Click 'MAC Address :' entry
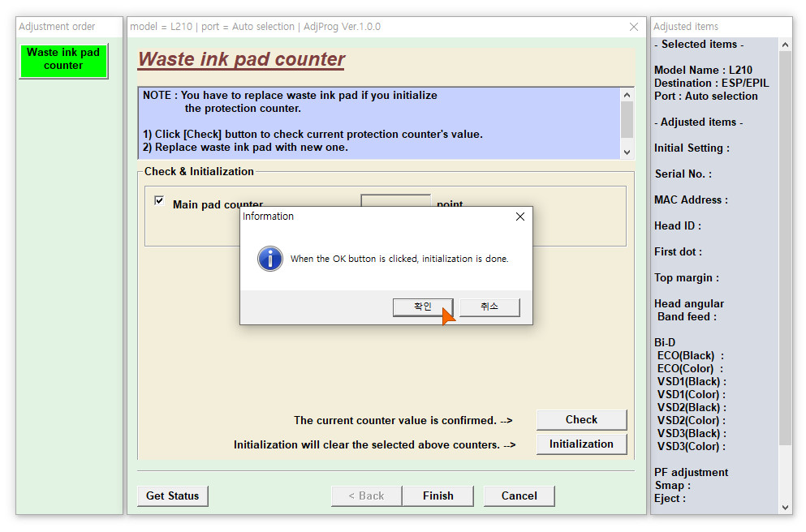The width and height of the screenshot is (806, 532). click(691, 199)
